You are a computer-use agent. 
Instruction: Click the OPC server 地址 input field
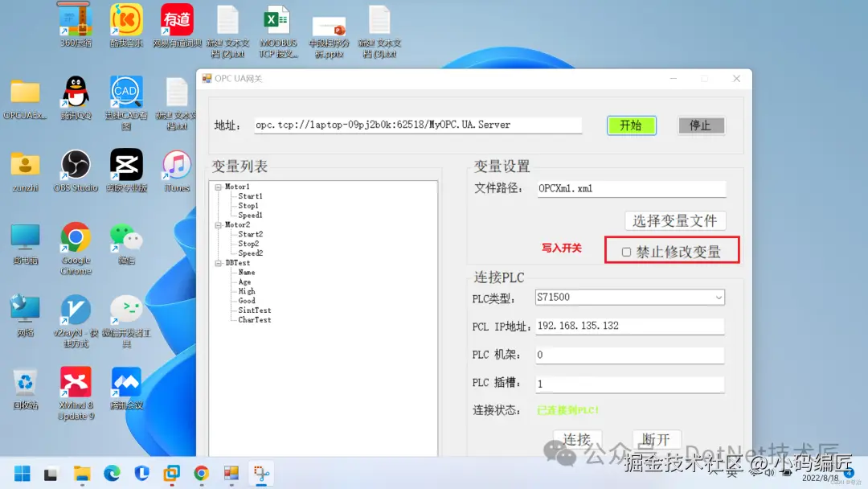[418, 125]
